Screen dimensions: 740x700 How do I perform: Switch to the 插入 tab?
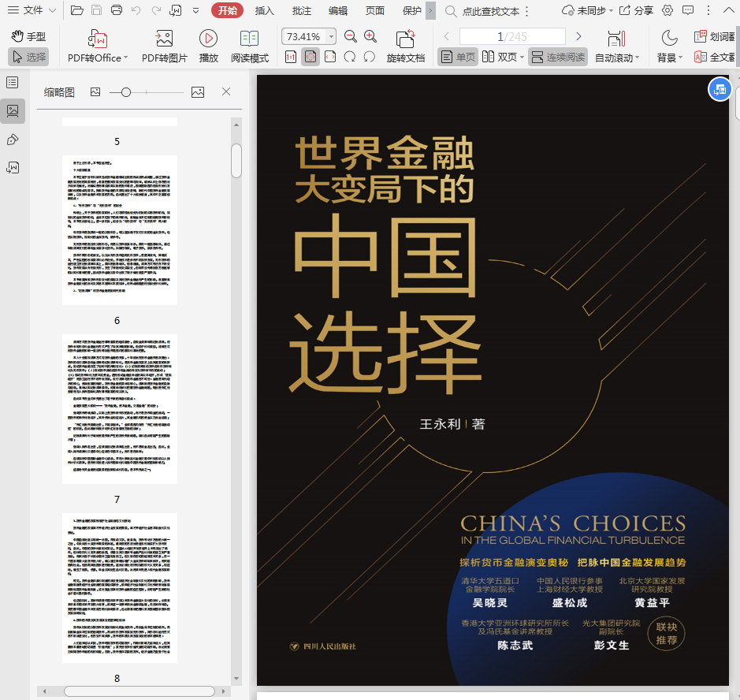(x=264, y=10)
